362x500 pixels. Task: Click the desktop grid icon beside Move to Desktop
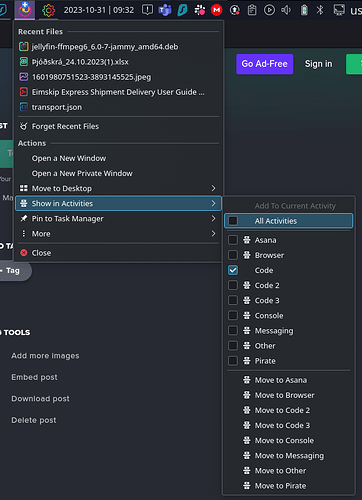[x=24, y=188]
